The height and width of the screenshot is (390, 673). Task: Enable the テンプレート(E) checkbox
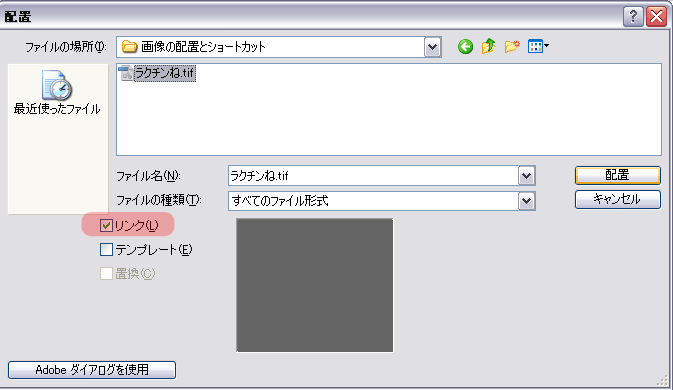(x=106, y=250)
